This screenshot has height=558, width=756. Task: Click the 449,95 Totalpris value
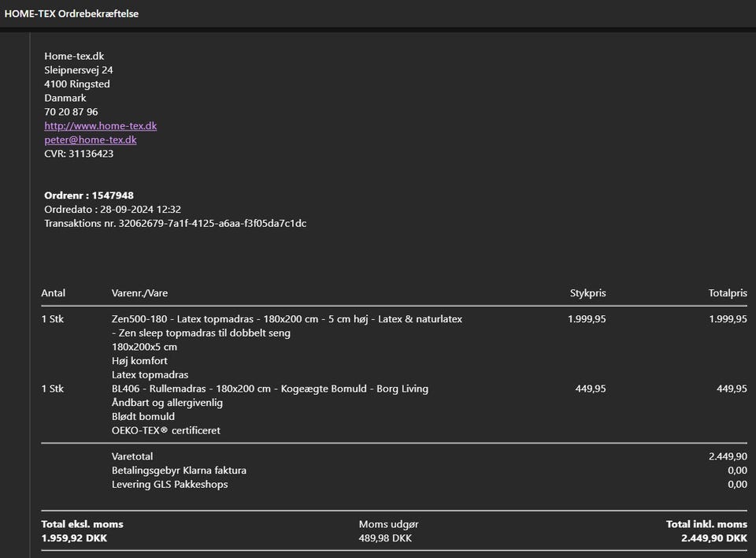pyautogui.click(x=732, y=389)
